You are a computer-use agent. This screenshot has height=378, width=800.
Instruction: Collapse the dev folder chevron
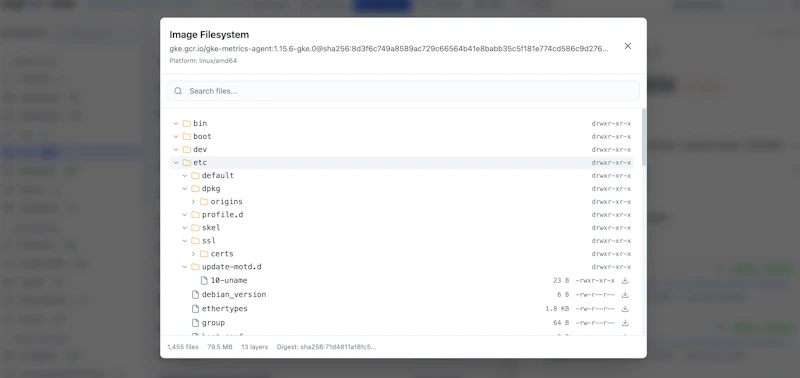[176, 149]
